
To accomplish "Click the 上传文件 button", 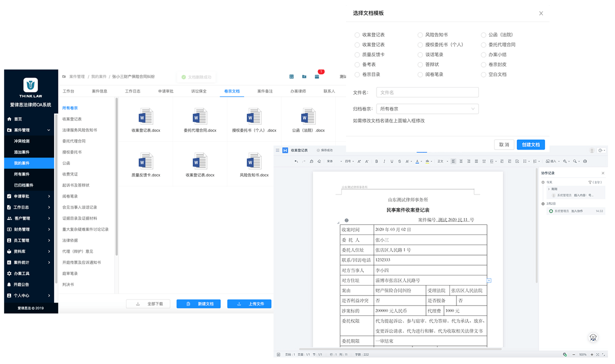I will click(x=249, y=303).
